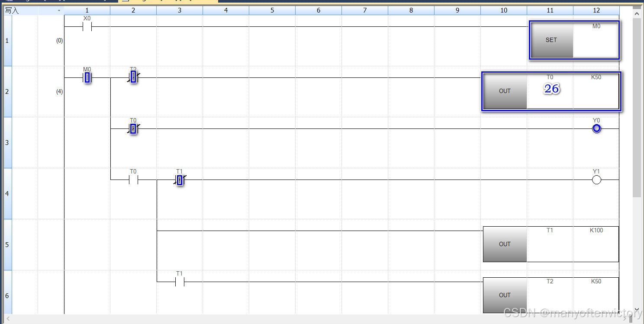
Task: Select column header 11
Action: pos(550,10)
